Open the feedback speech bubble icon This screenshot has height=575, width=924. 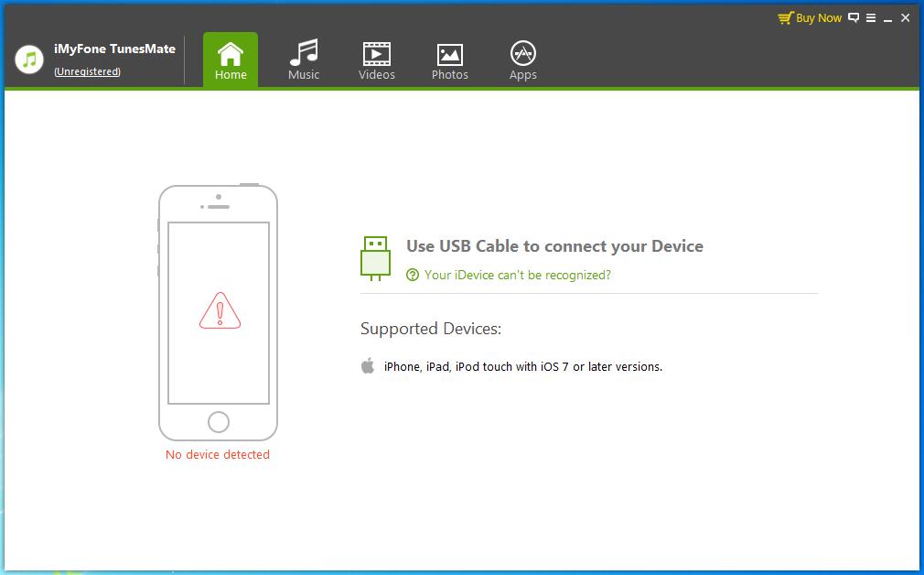pyautogui.click(x=854, y=17)
